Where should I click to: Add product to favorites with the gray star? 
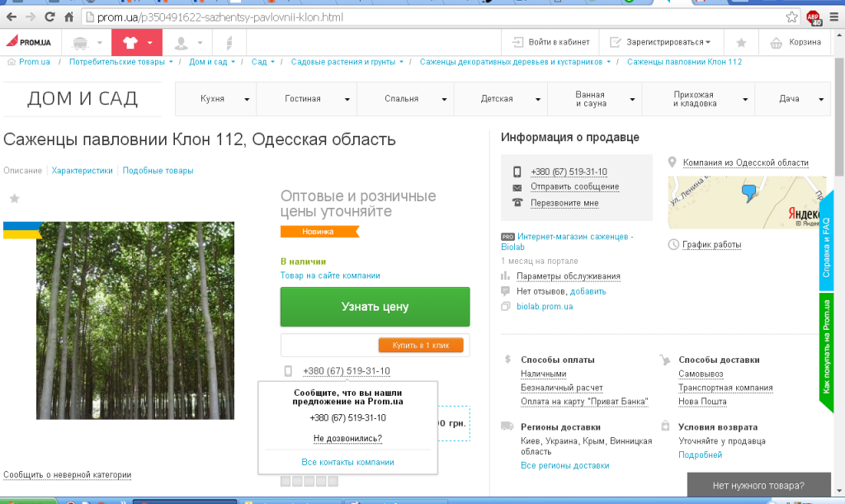(15, 199)
